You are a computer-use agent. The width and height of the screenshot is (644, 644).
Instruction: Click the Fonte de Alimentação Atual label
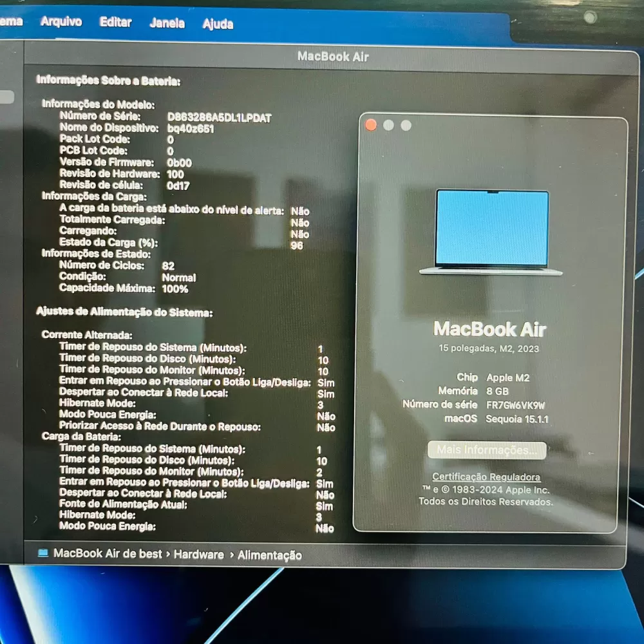point(123,504)
